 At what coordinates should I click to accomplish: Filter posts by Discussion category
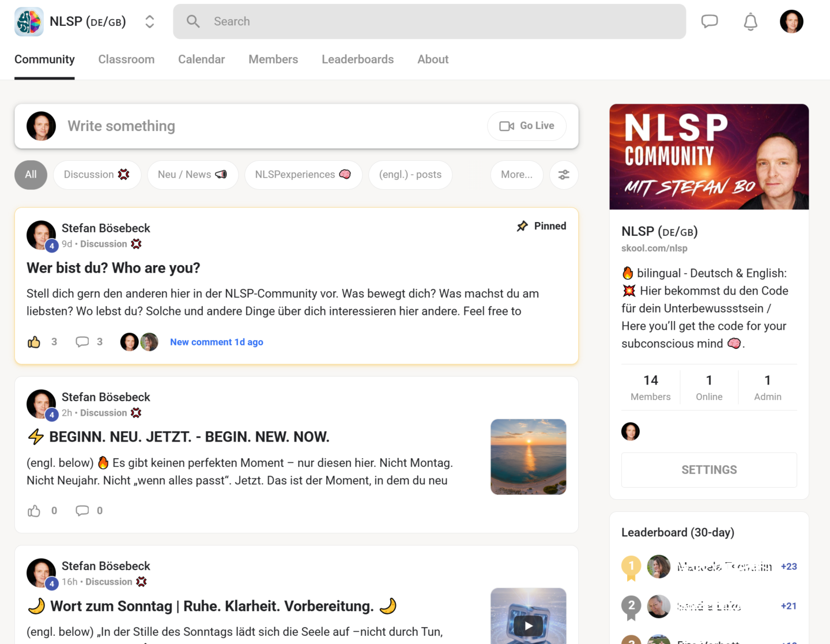tap(97, 175)
